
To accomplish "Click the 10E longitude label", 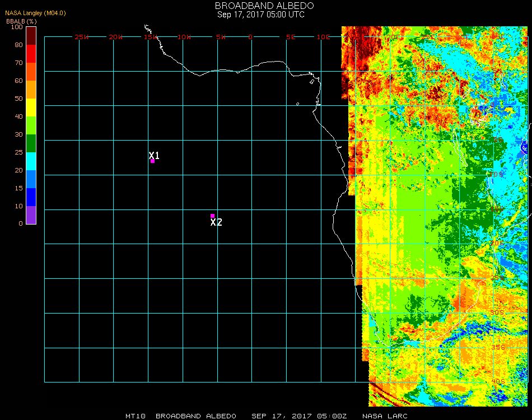I will [x=324, y=37].
